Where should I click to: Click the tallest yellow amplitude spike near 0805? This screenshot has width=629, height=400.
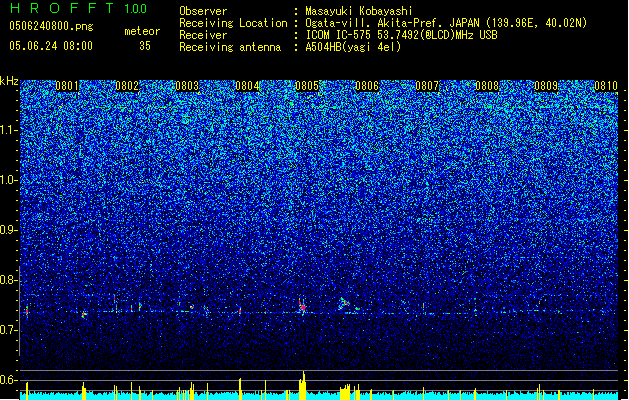[303, 385]
